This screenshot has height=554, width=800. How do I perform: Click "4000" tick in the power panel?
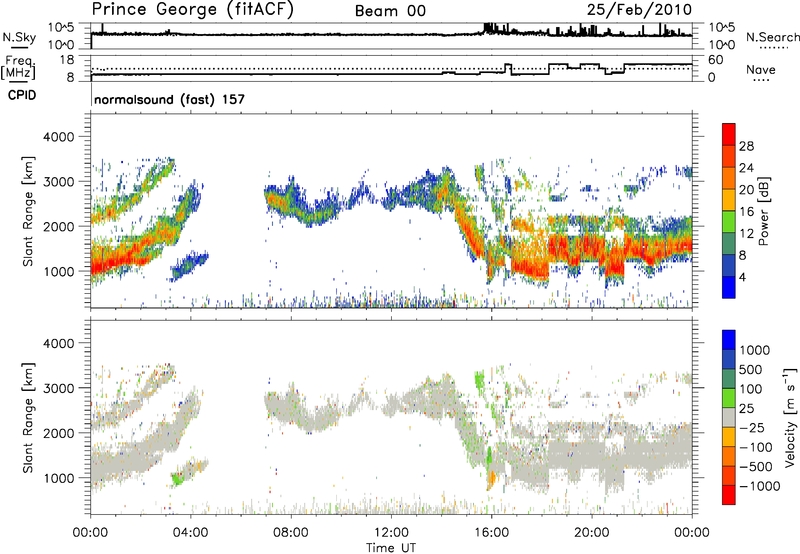[58, 137]
